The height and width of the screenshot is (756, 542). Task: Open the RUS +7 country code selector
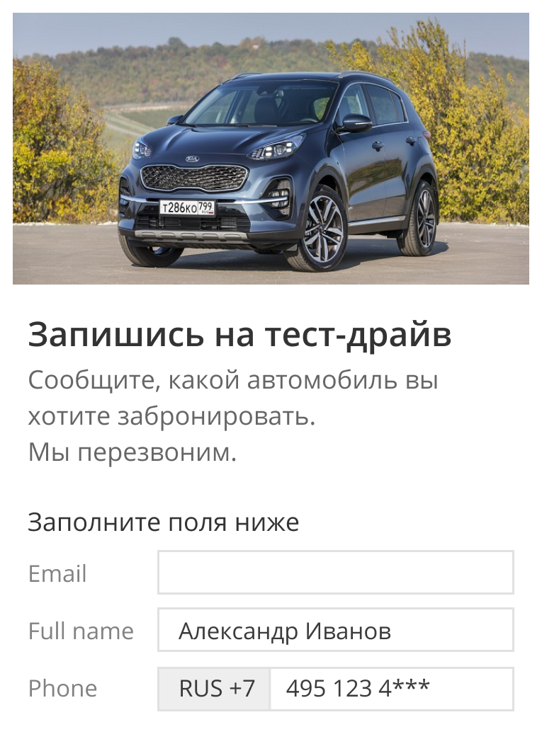pyautogui.click(x=214, y=689)
